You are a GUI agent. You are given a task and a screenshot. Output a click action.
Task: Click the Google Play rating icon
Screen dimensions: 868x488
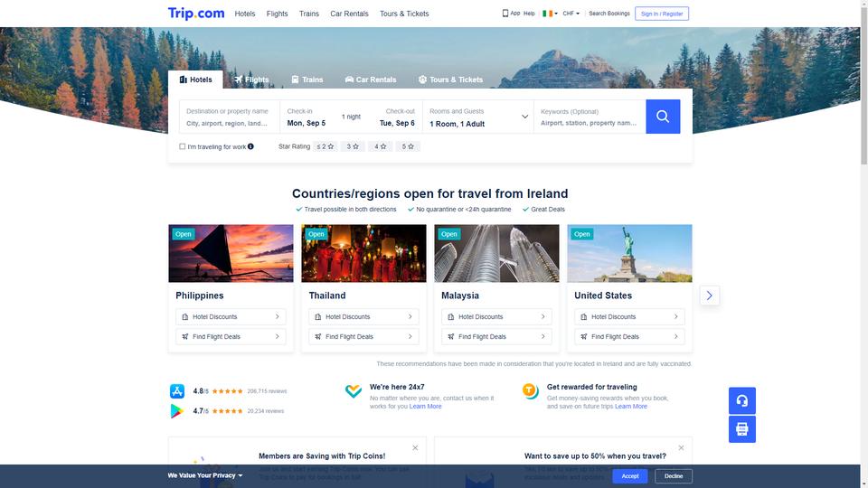tap(177, 411)
